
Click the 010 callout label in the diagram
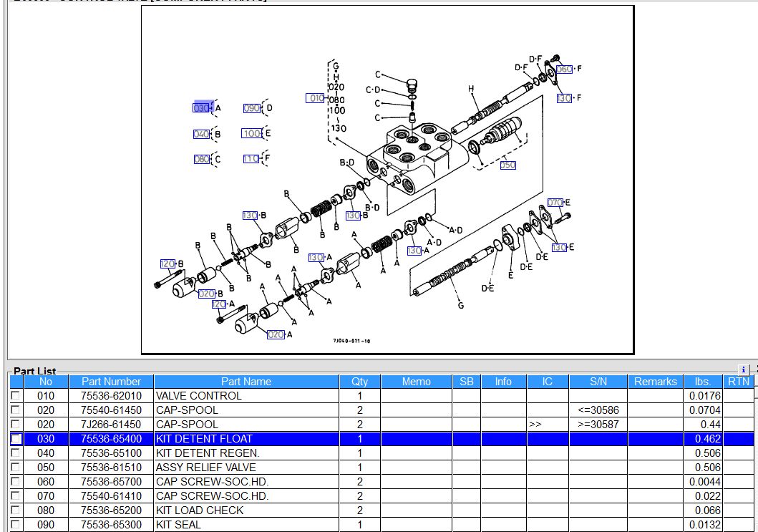(x=316, y=98)
